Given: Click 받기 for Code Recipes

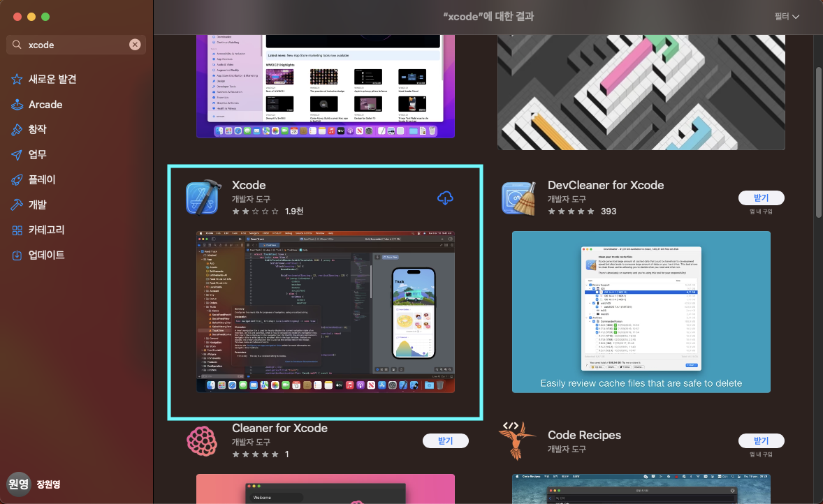Looking at the screenshot, I should pyautogui.click(x=761, y=440).
